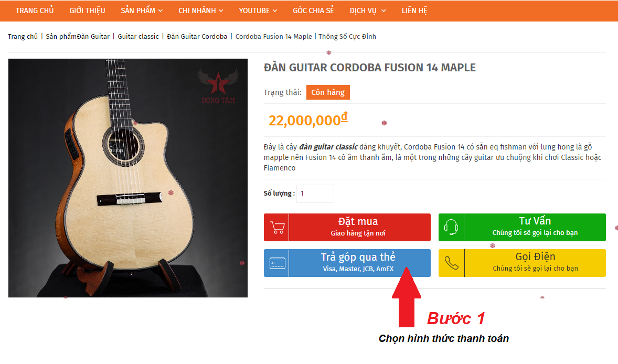Screen dimensions: 618x364
Task: Click the Trả góp qua thẻ button
Action: (x=347, y=263)
